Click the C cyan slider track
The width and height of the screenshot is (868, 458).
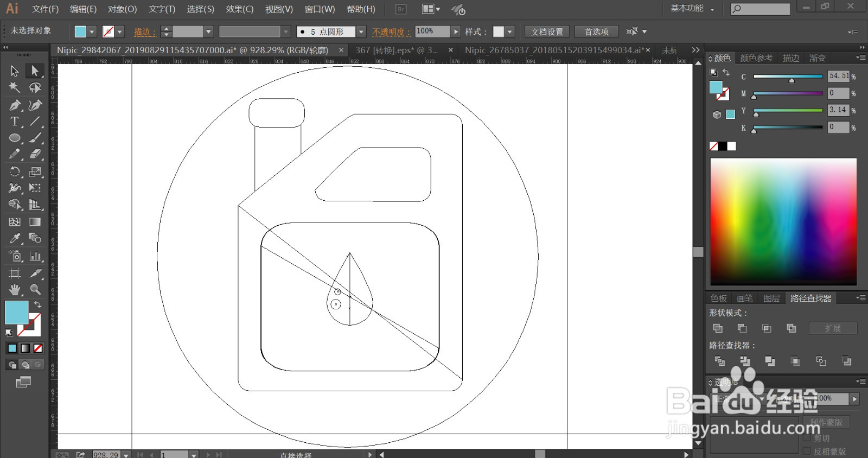[788, 77]
